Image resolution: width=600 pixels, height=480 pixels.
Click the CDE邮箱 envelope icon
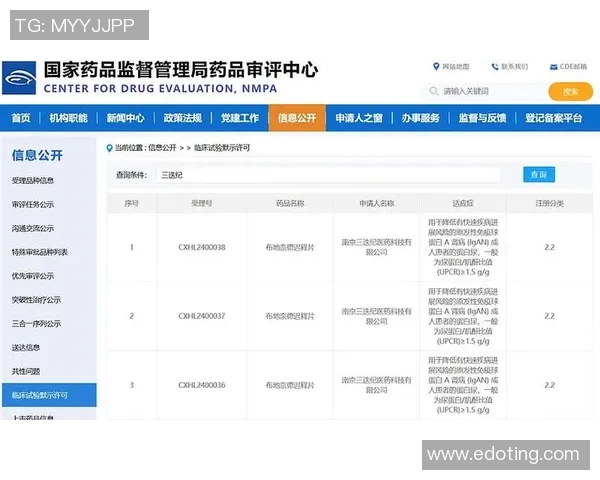point(553,67)
